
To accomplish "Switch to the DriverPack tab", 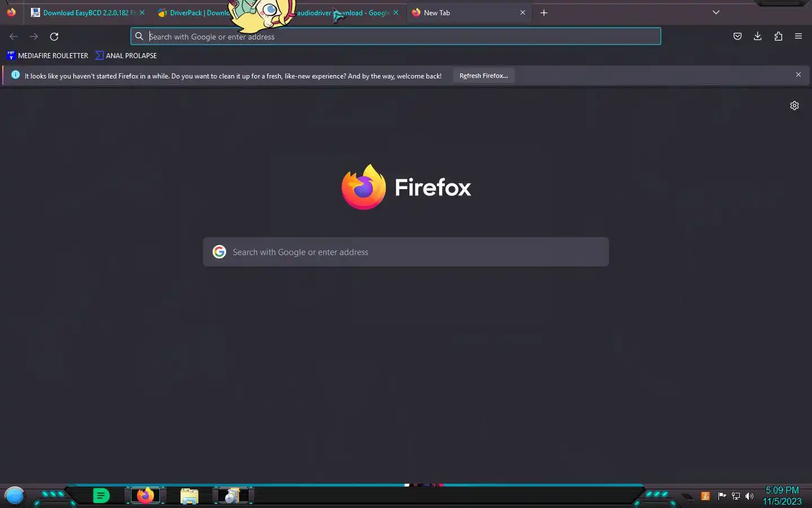I will tap(195, 12).
